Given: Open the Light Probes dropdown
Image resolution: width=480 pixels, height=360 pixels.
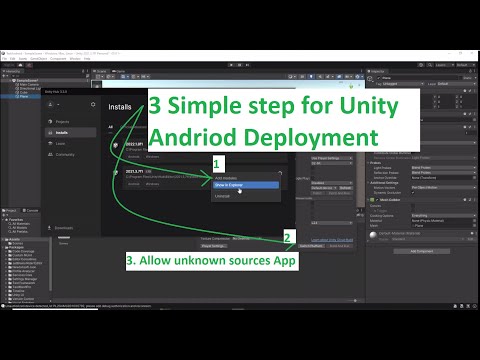Looking at the screenshot, I should point(444,168).
